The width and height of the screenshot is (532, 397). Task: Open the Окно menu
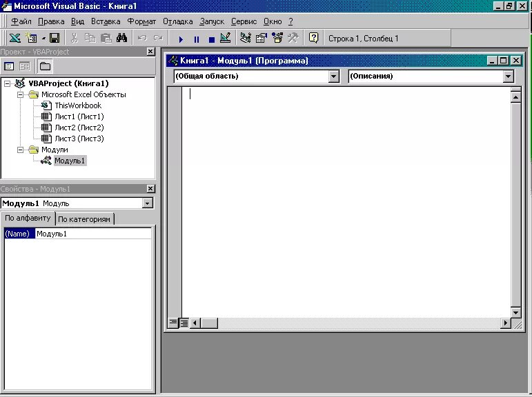click(273, 21)
